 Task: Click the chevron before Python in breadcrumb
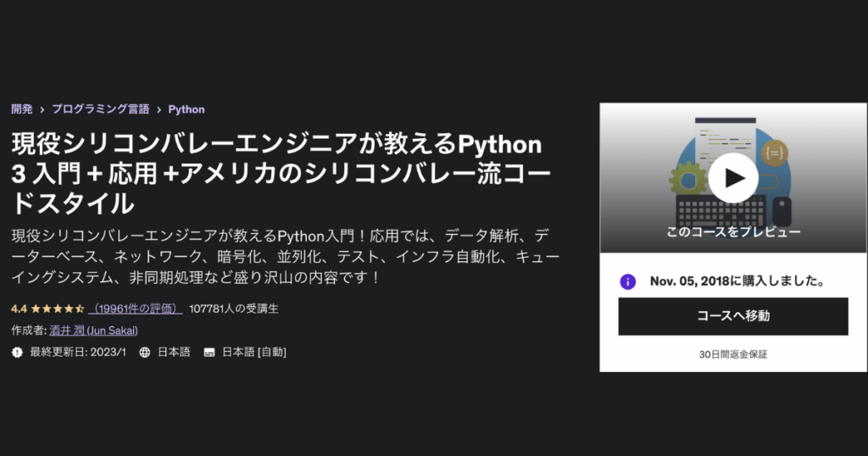159,109
